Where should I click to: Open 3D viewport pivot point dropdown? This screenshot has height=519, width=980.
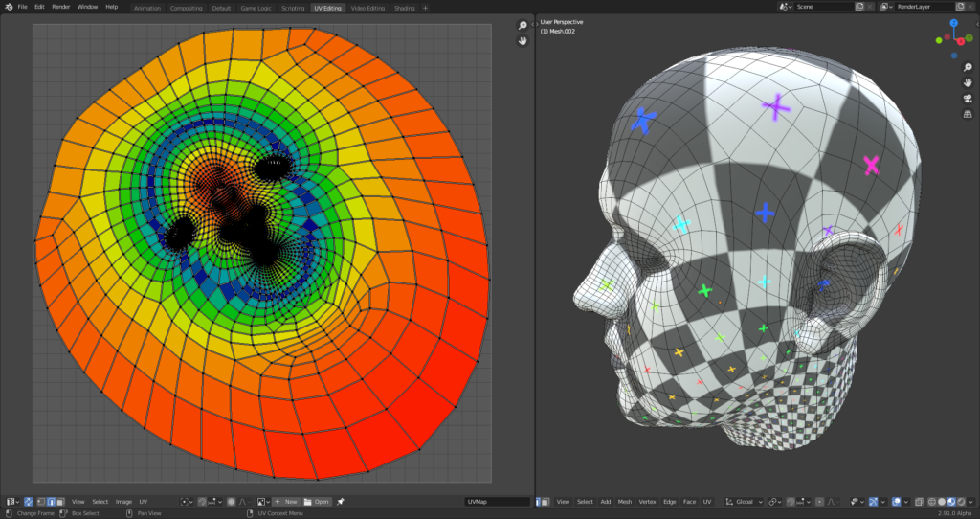(775, 502)
